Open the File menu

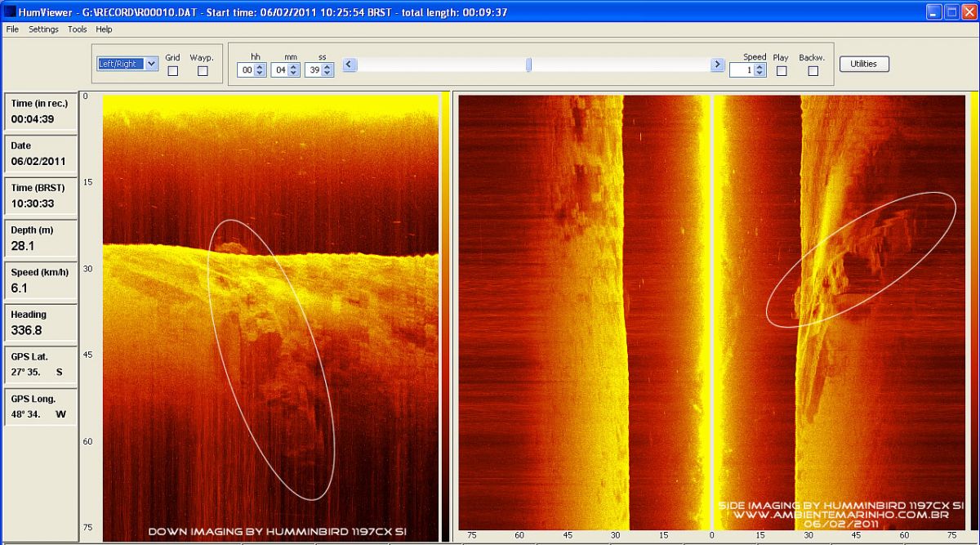12,29
